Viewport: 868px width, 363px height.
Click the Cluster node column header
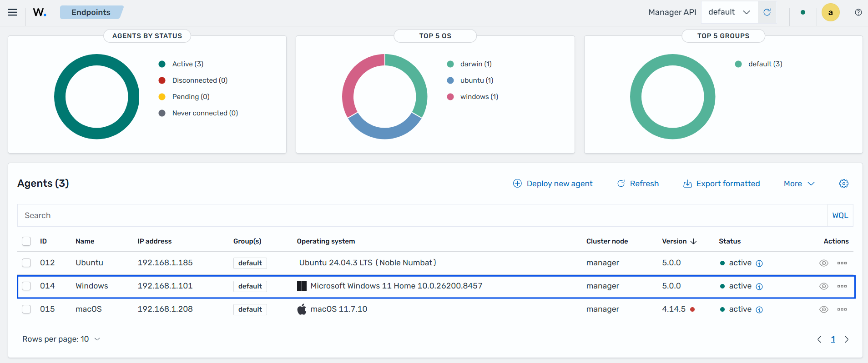click(607, 241)
